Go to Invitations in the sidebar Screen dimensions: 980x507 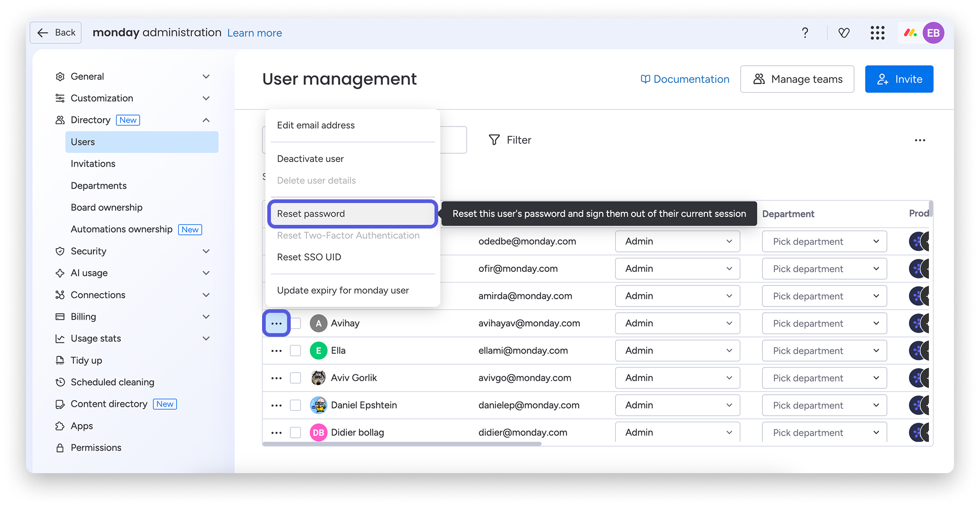tap(93, 164)
